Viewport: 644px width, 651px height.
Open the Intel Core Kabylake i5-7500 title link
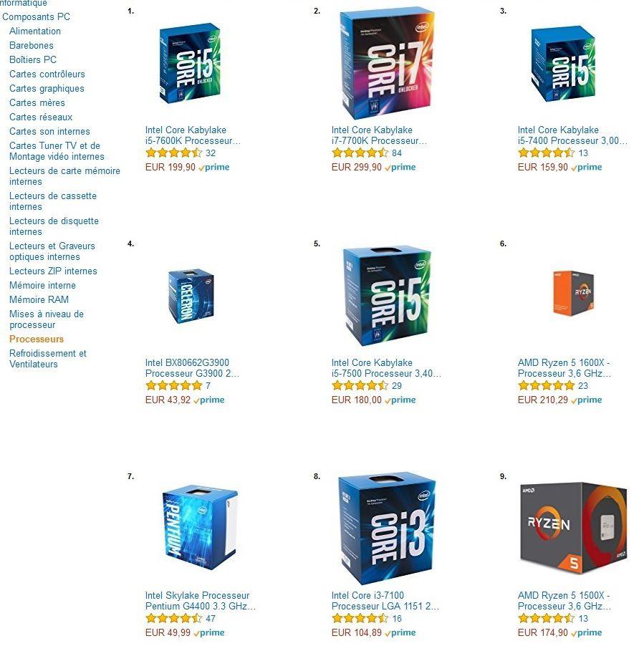(386, 368)
